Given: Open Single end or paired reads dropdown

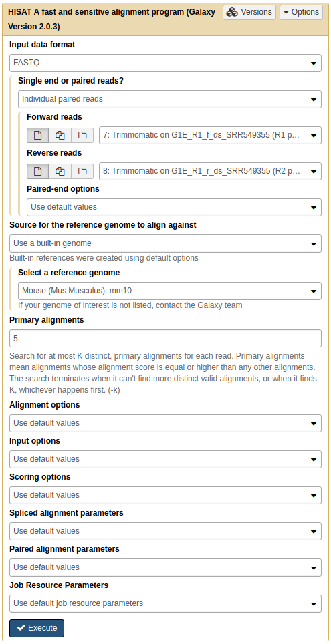Looking at the screenshot, I should click(x=170, y=99).
